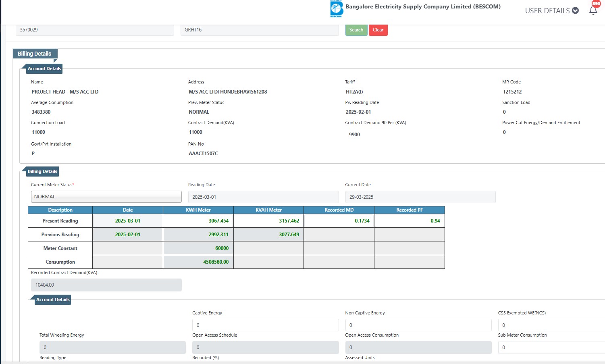Click the Present Reading row label
This screenshot has height=364, width=605.
tap(60, 221)
